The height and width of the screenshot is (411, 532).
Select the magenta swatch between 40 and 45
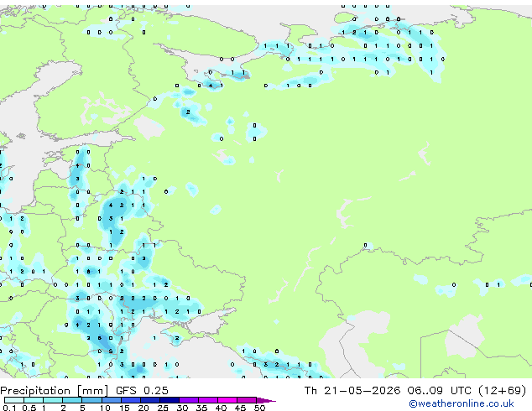coord(227,400)
